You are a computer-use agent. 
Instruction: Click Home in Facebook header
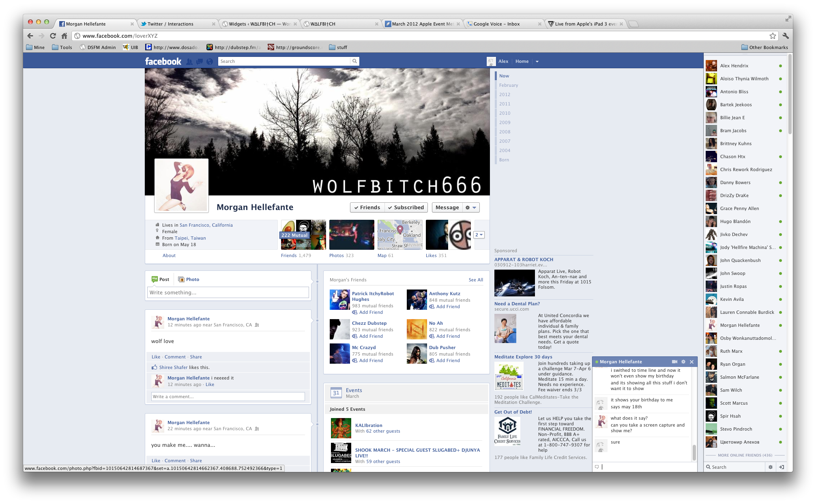pyautogui.click(x=522, y=61)
